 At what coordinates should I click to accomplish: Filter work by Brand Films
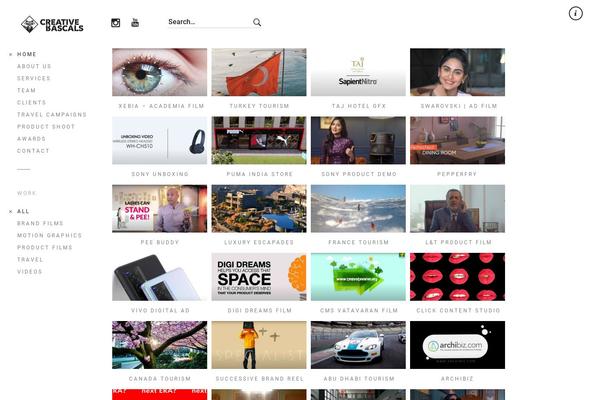click(x=40, y=223)
